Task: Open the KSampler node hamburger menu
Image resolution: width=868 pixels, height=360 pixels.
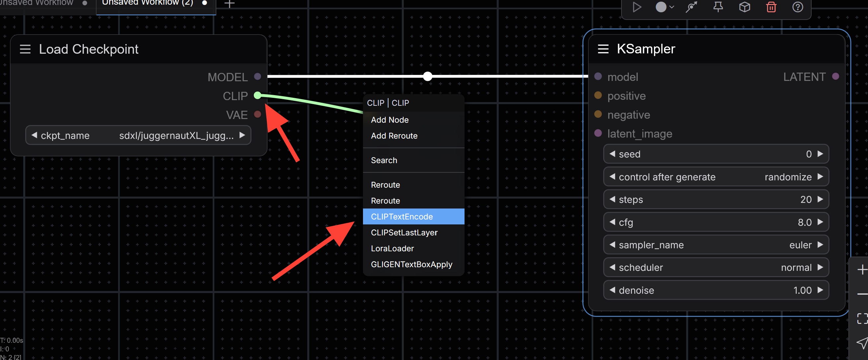Action: [603, 49]
